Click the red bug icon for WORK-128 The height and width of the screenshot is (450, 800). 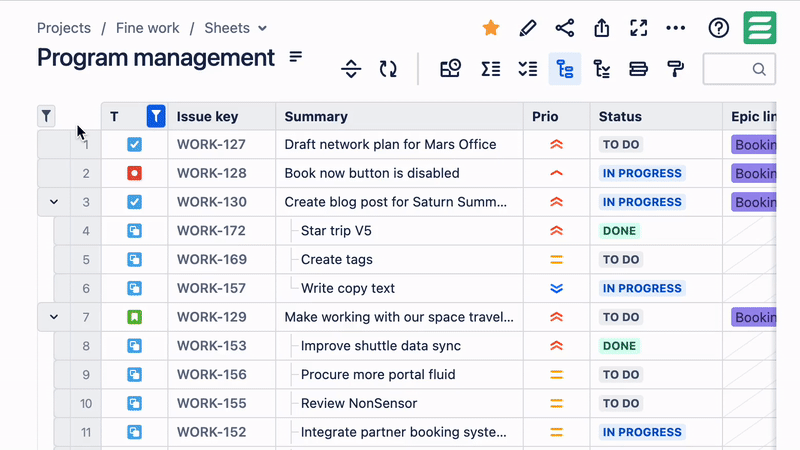click(x=135, y=173)
